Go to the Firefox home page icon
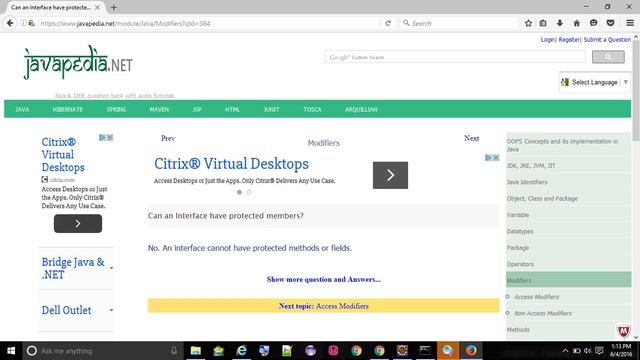640x360 pixels. pyautogui.click(x=576, y=23)
